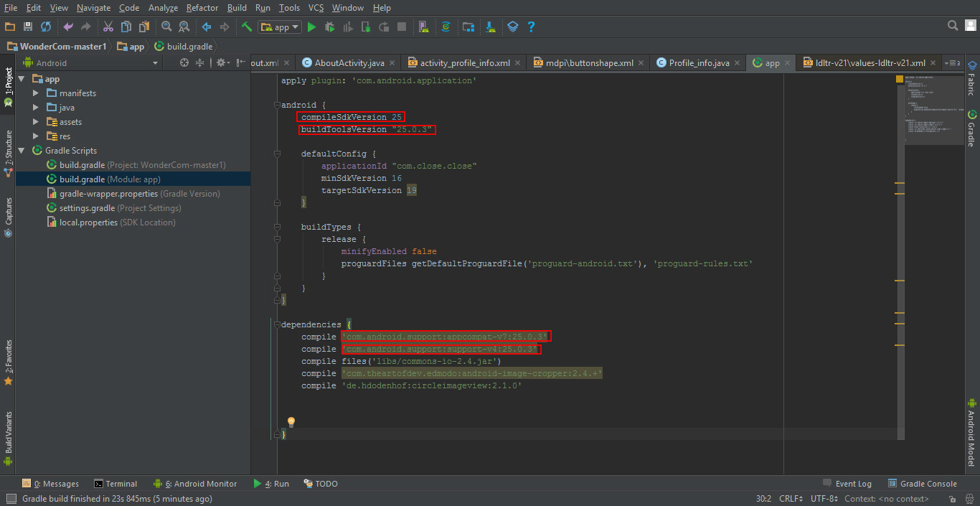The height and width of the screenshot is (506, 980).
Task: Expand the java folder
Action: 36,108
